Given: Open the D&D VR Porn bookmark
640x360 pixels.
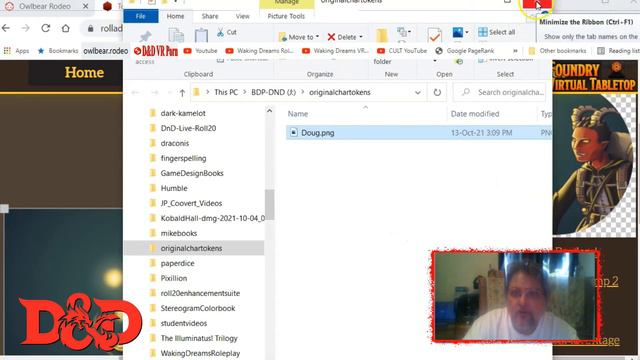Looking at the screenshot, I should point(156,51).
